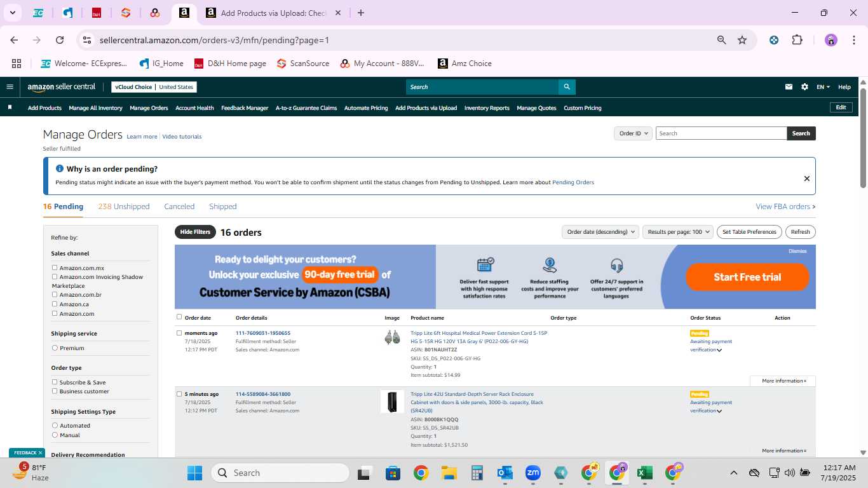Click the Set Table Preferences button
The width and height of the screenshot is (868, 488).
coord(750,232)
